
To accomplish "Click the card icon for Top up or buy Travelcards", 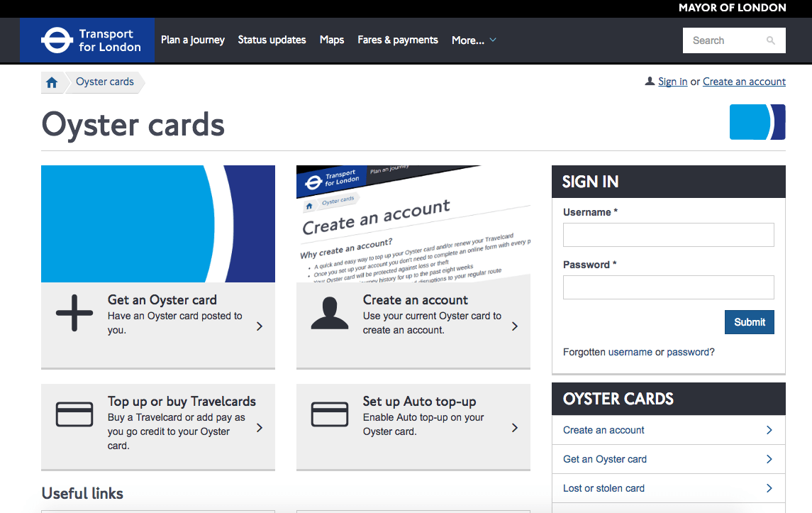I will coord(74,414).
